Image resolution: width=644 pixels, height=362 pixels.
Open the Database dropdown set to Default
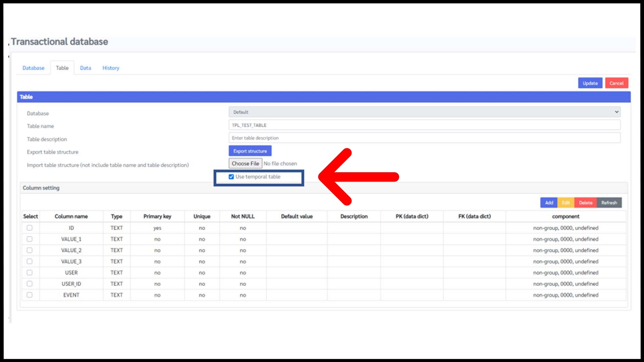tap(424, 112)
